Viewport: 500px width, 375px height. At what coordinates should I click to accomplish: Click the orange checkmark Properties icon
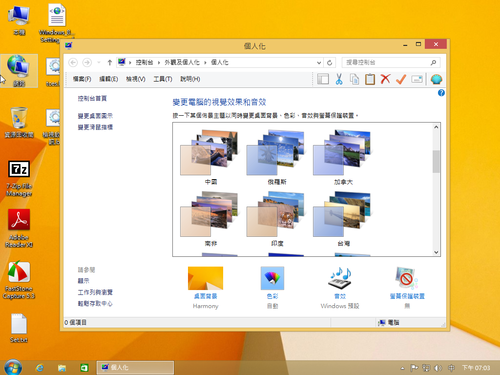401,79
